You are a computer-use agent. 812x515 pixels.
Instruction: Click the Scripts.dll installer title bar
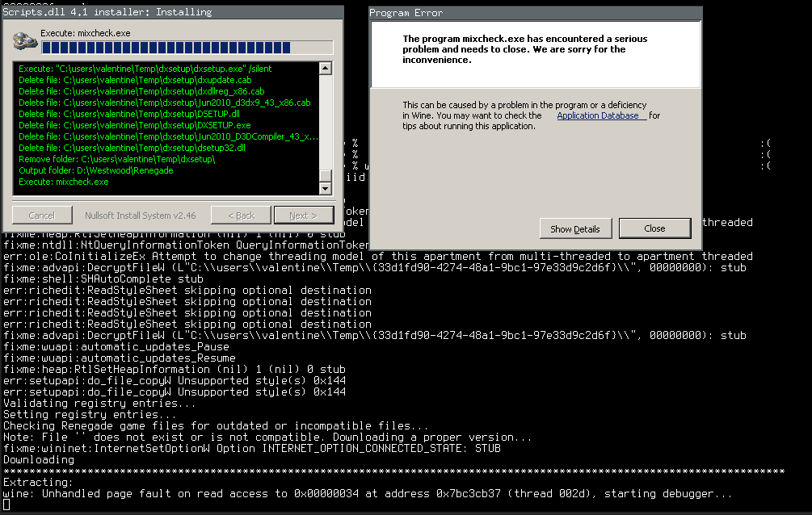coord(171,12)
